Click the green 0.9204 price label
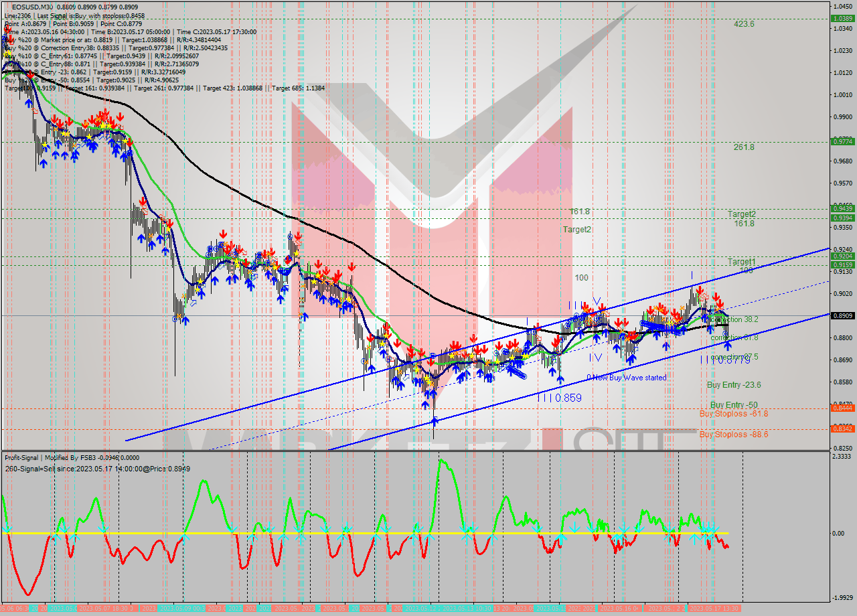Image resolution: width=857 pixels, height=616 pixels. 842,256
